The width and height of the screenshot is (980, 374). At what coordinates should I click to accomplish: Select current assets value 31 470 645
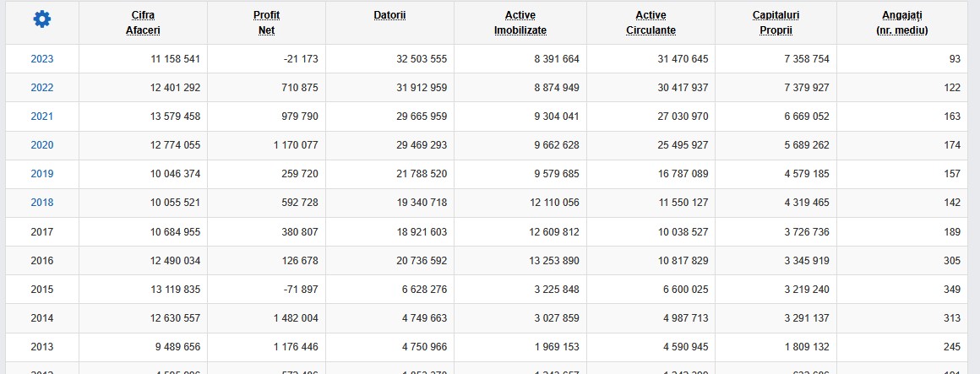click(x=683, y=59)
